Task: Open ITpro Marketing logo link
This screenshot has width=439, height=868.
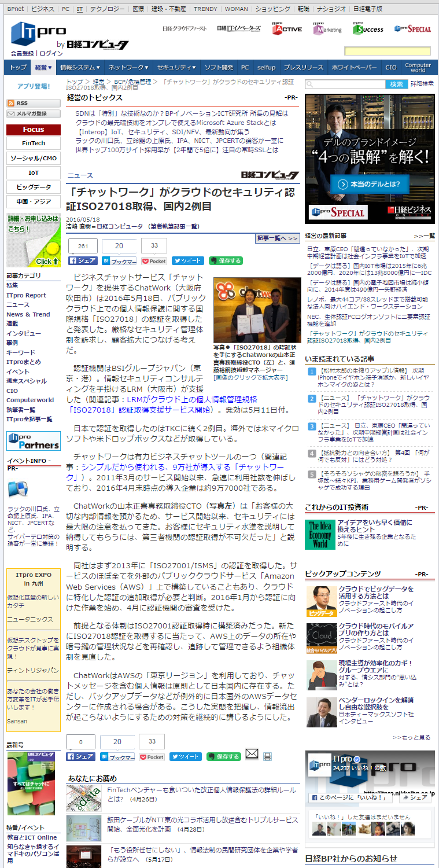Action: (327, 28)
